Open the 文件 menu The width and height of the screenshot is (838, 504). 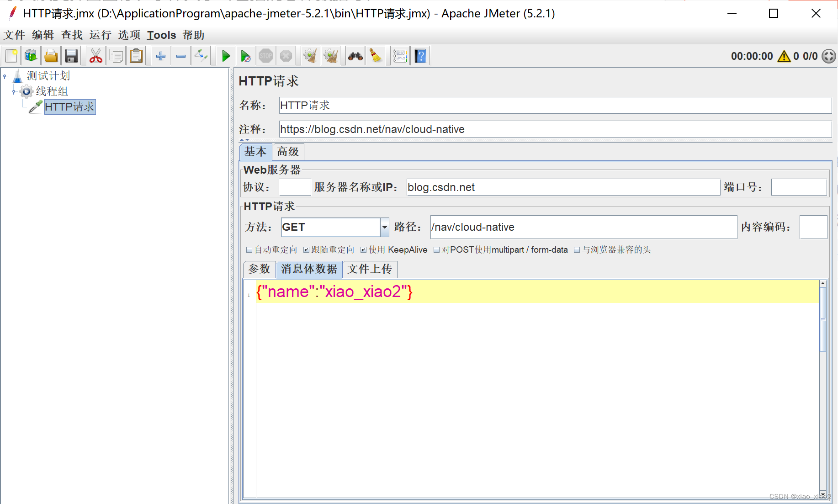(x=14, y=35)
